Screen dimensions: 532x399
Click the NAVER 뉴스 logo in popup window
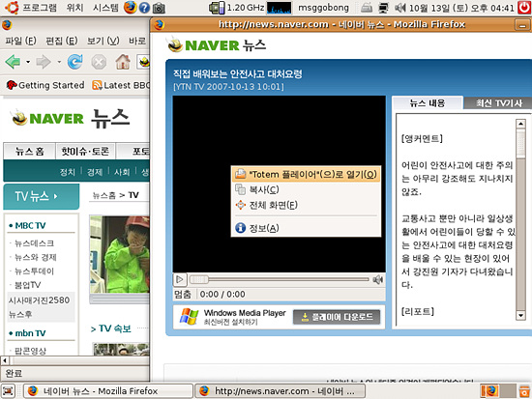point(217,45)
